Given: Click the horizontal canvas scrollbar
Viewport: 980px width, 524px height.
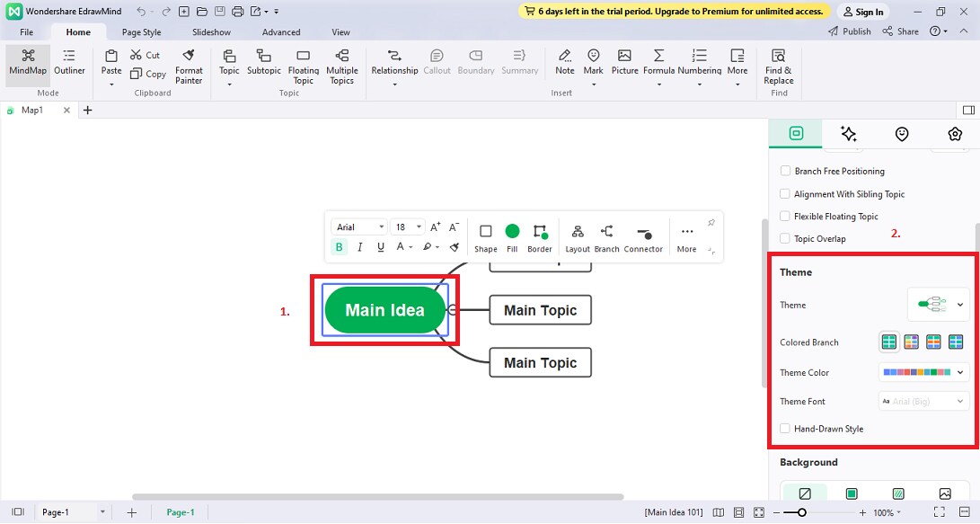Looking at the screenshot, I should point(377,497).
